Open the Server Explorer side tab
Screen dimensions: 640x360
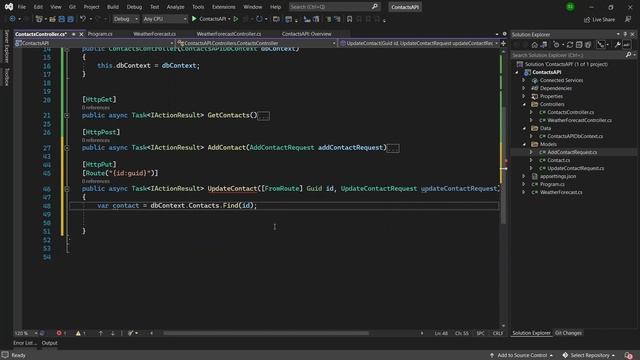point(7,46)
